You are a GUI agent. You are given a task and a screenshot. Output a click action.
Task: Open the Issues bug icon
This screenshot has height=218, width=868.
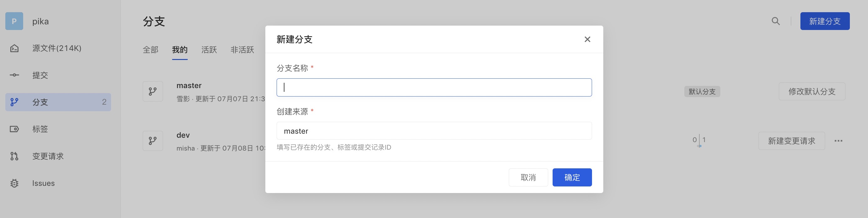click(x=14, y=183)
